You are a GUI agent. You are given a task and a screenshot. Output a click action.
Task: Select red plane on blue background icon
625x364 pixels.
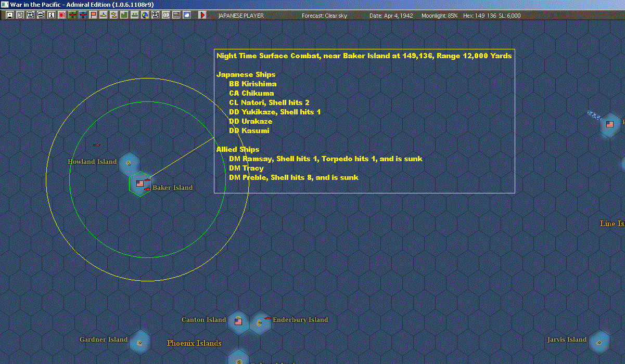83,15
